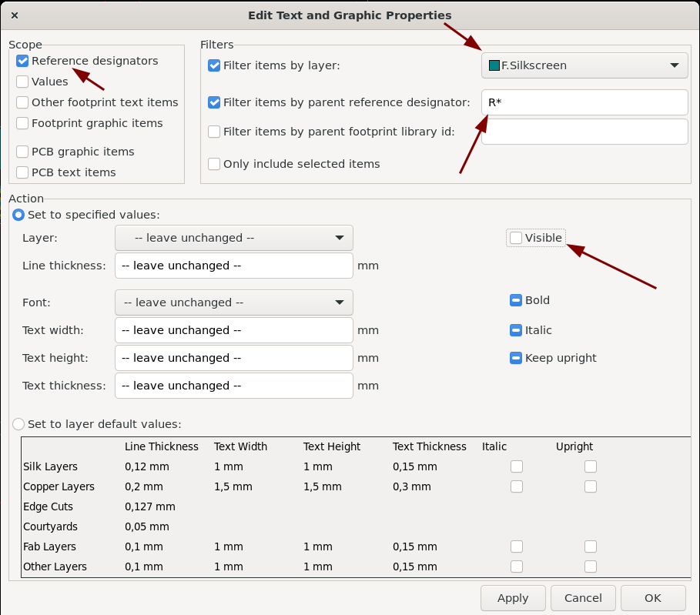
Task: Check PCB text items
Action: point(22,172)
